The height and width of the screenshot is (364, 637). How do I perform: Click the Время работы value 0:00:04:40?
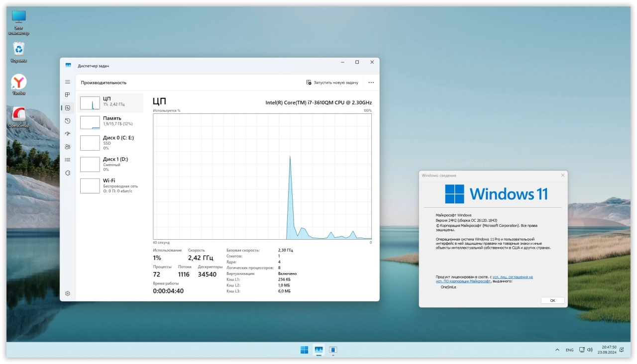(168, 291)
